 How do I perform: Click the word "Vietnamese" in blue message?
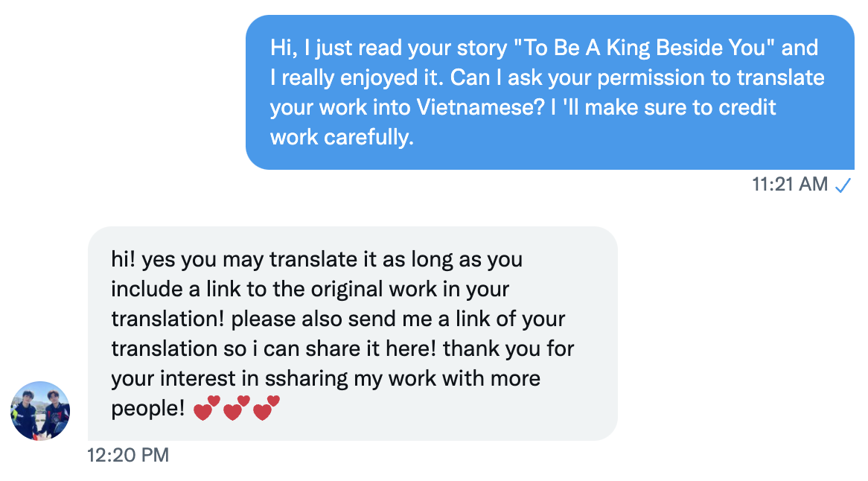479,107
